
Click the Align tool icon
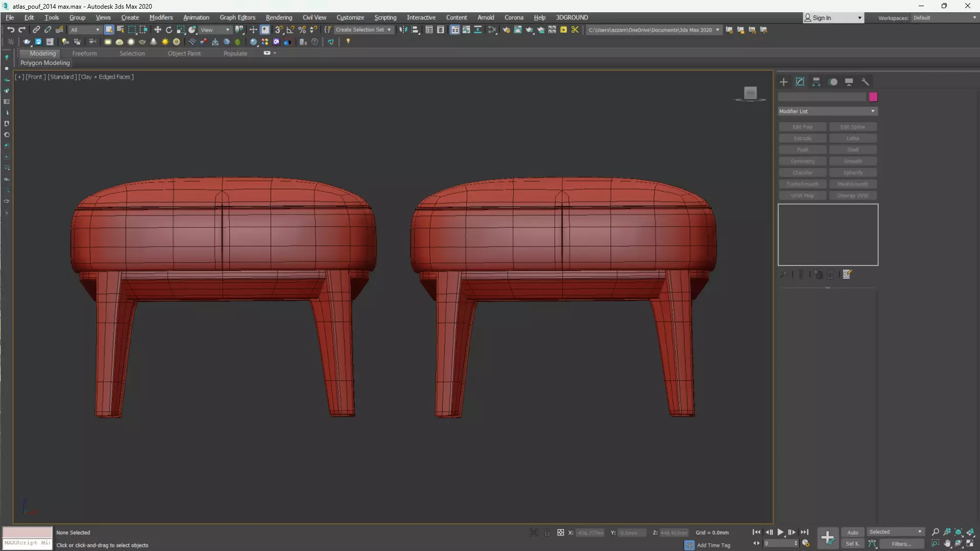(x=415, y=30)
